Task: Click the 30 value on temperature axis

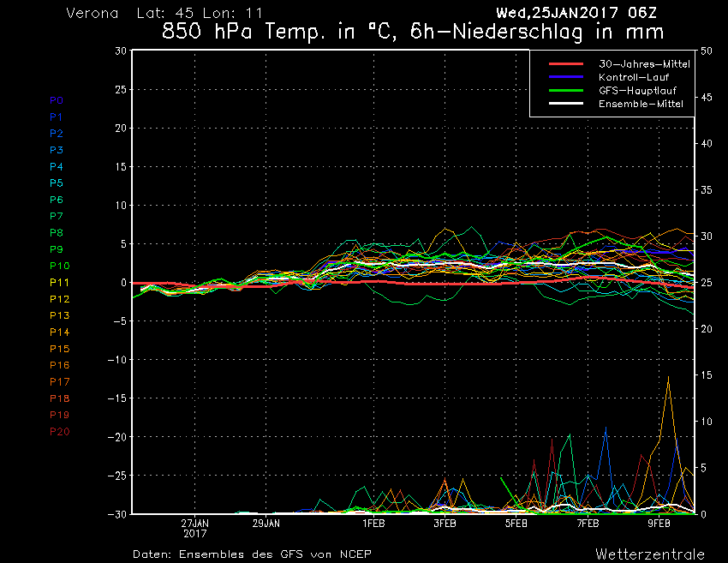Action: (x=121, y=51)
